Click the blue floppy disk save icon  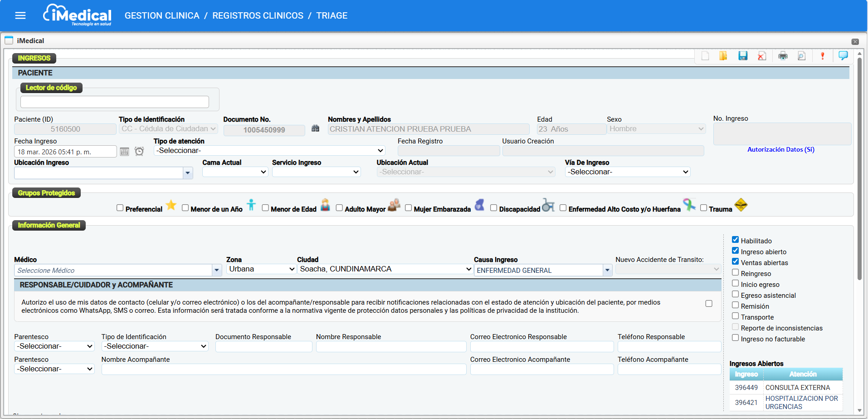click(x=743, y=56)
